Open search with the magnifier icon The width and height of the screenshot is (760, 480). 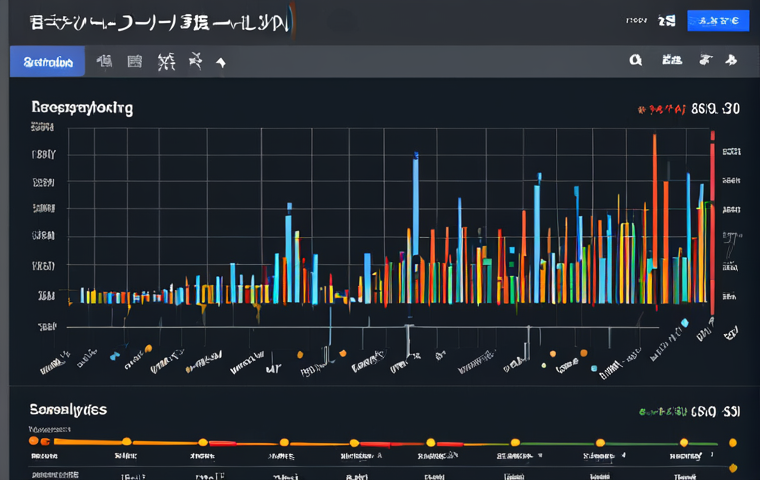click(635, 60)
